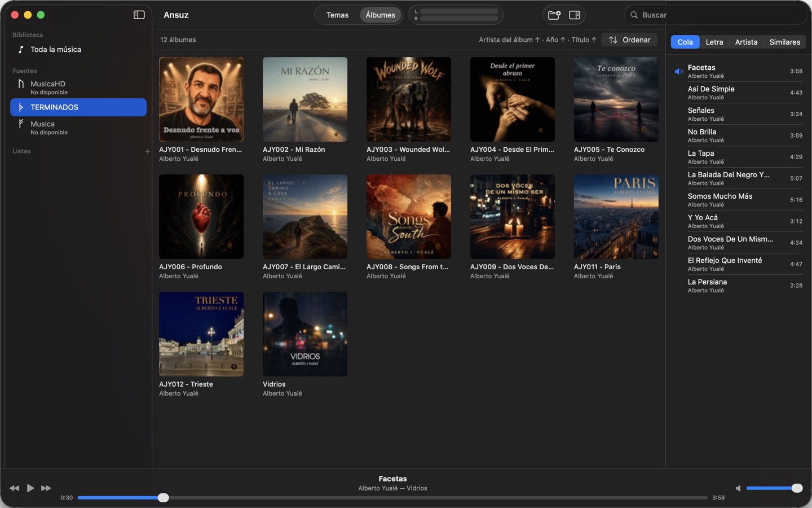
Task: Click the AJY012 - Trieste album title
Action: pyautogui.click(x=186, y=384)
